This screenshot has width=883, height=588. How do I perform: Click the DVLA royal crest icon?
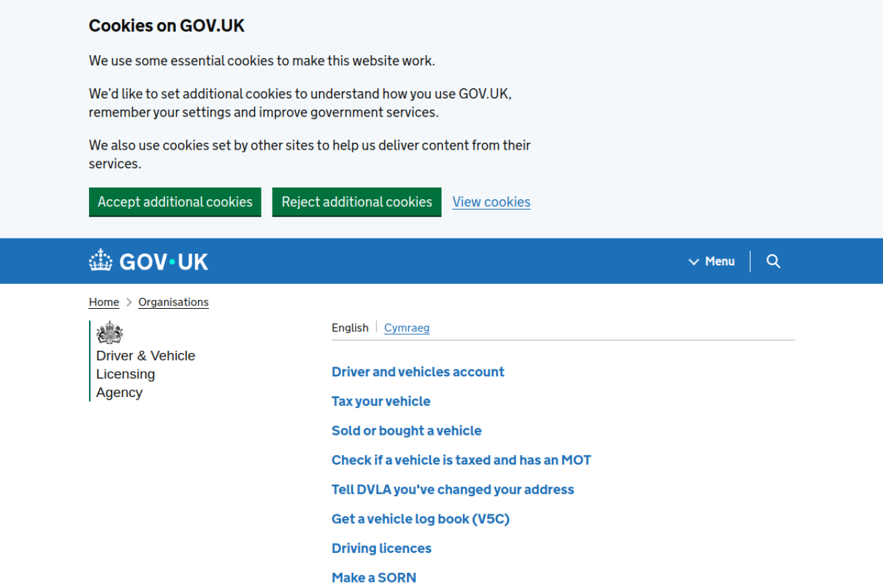click(109, 333)
